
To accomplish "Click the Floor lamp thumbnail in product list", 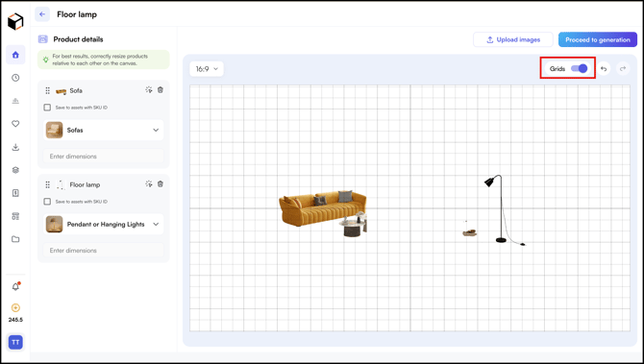I will tap(61, 185).
